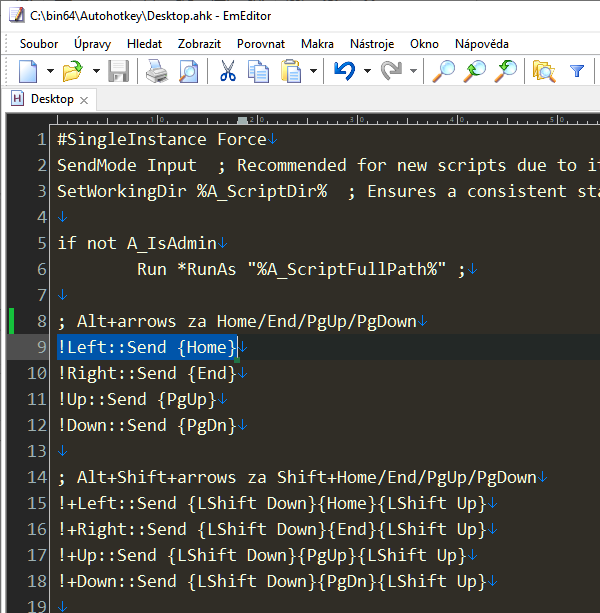Click the Paste clipboard icon
This screenshot has height=613, width=600.
[291, 71]
